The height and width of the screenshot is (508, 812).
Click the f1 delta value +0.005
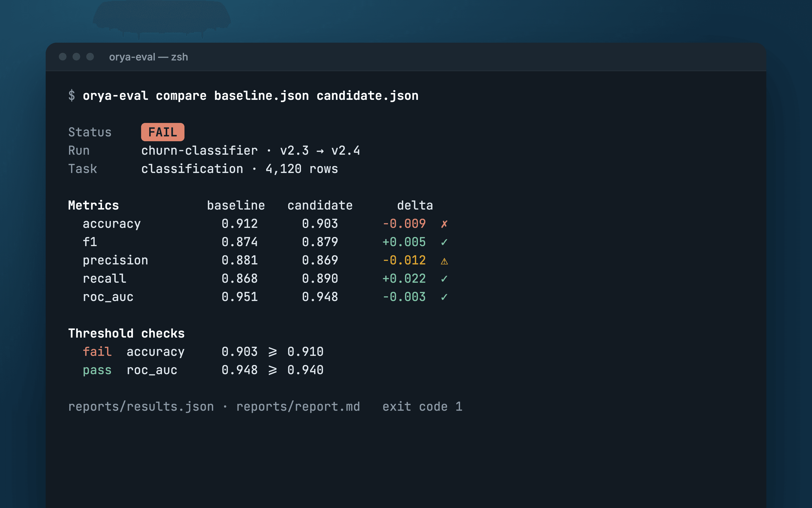(404, 242)
